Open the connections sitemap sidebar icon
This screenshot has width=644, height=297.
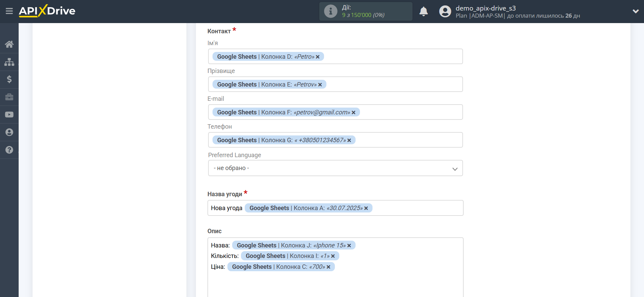pos(9,62)
